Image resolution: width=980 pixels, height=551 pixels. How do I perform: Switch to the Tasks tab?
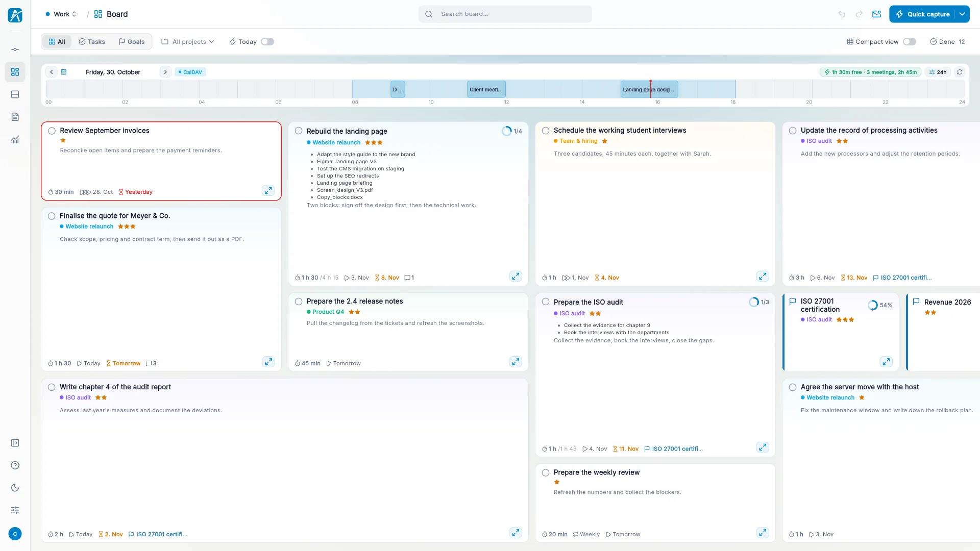(92, 42)
